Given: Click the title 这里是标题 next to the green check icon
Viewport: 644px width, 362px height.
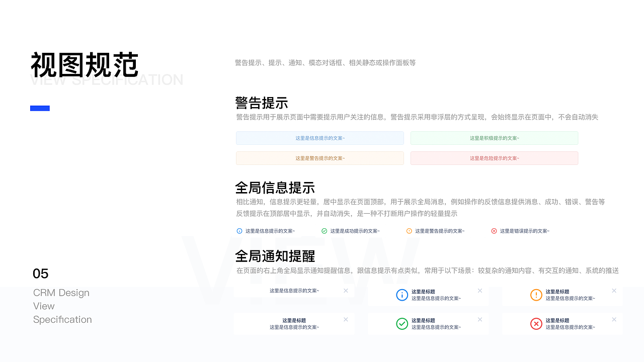Looking at the screenshot, I should pyautogui.click(x=423, y=320).
